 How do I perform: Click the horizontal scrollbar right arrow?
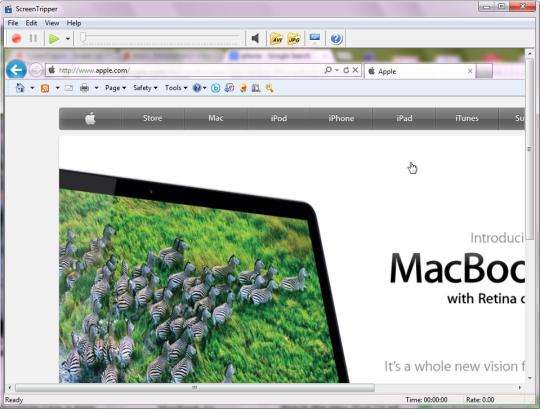point(520,388)
